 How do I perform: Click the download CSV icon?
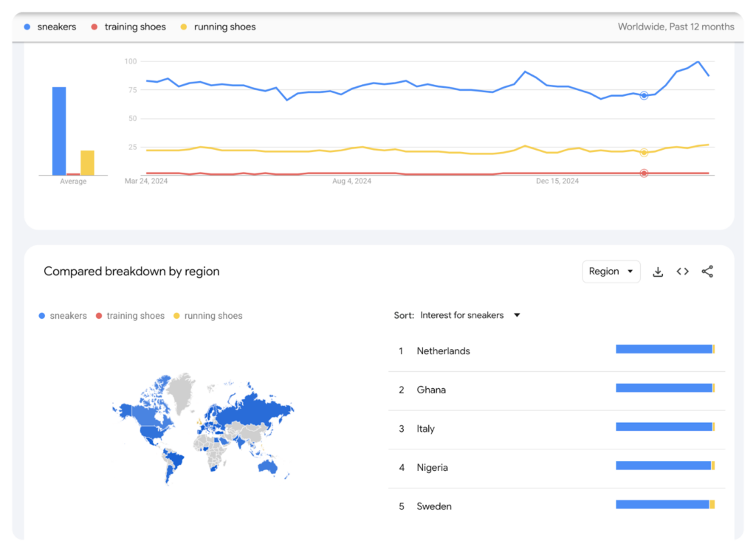click(x=658, y=271)
